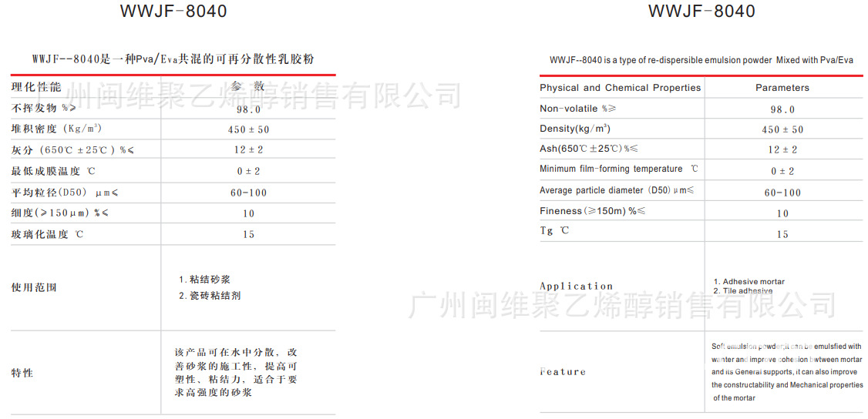Click '60-100' in the Average particle diameter row

782,193
